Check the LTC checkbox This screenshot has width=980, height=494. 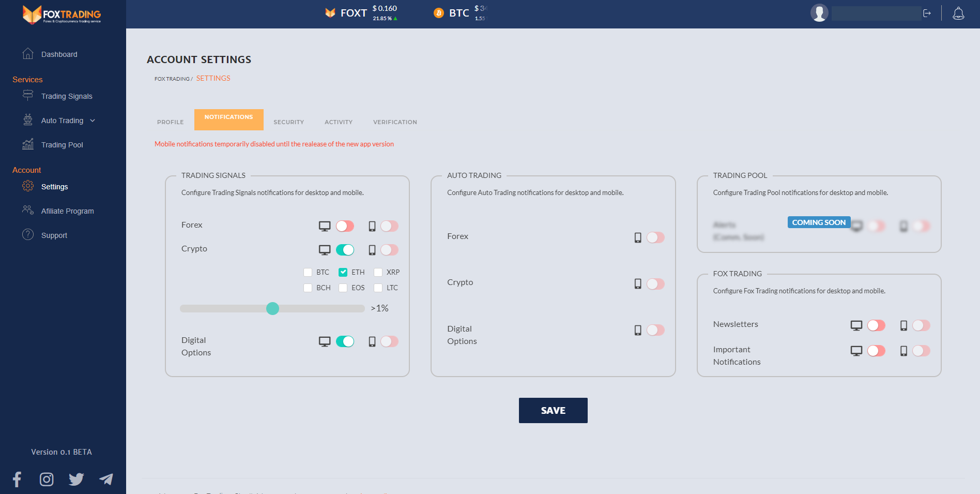coord(378,288)
